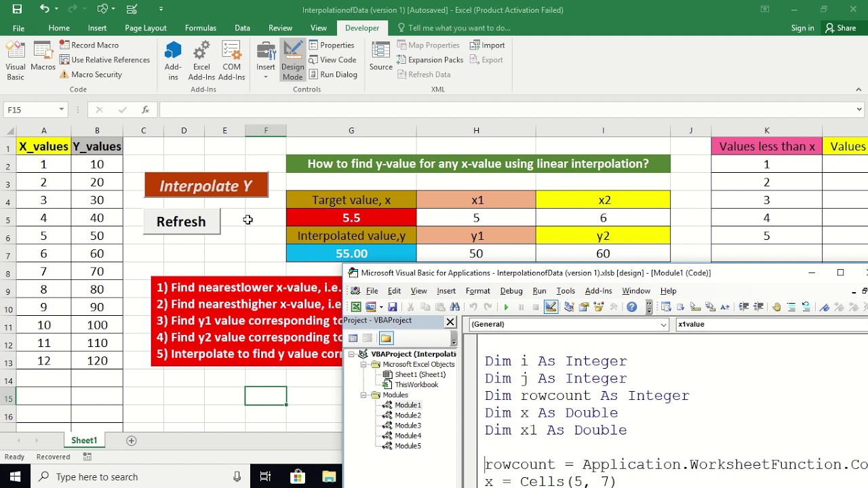Viewport: 868px width, 488px height.
Task: Click Toggle Bookmark flag icon
Action: [x=824, y=307]
